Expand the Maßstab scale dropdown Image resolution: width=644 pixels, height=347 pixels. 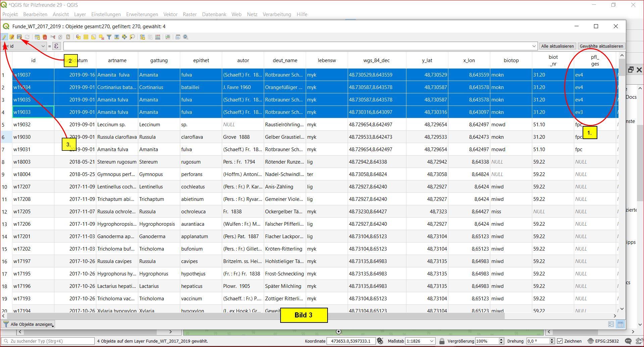[432, 341]
